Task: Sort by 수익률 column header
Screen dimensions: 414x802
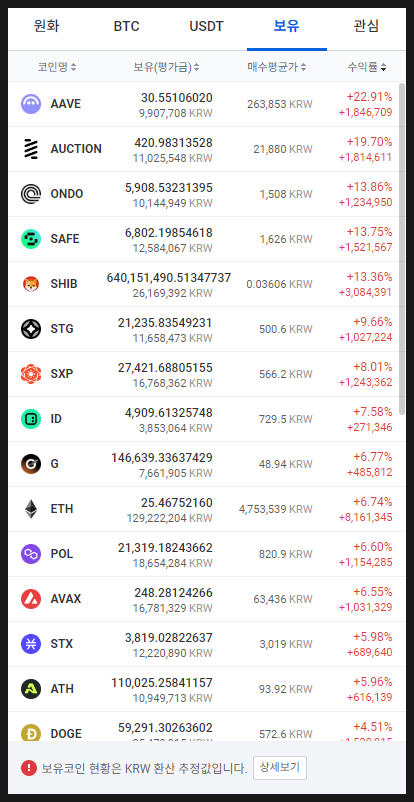Action: tap(367, 67)
